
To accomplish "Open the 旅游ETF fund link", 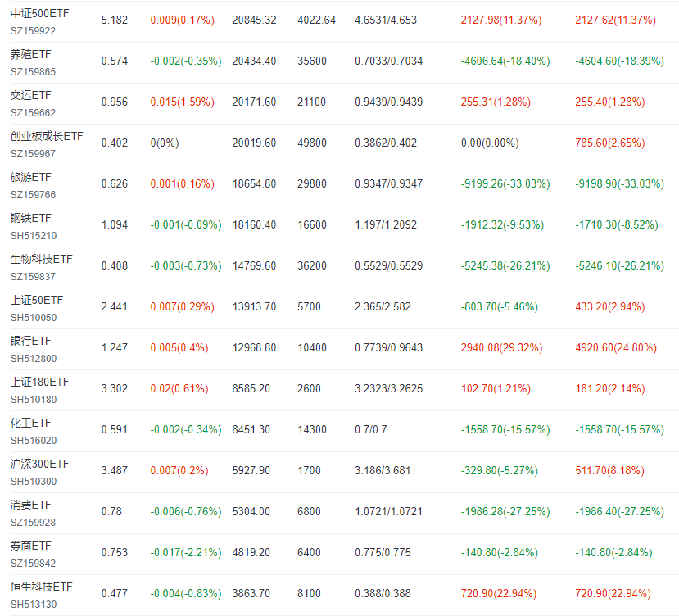I will [31, 177].
